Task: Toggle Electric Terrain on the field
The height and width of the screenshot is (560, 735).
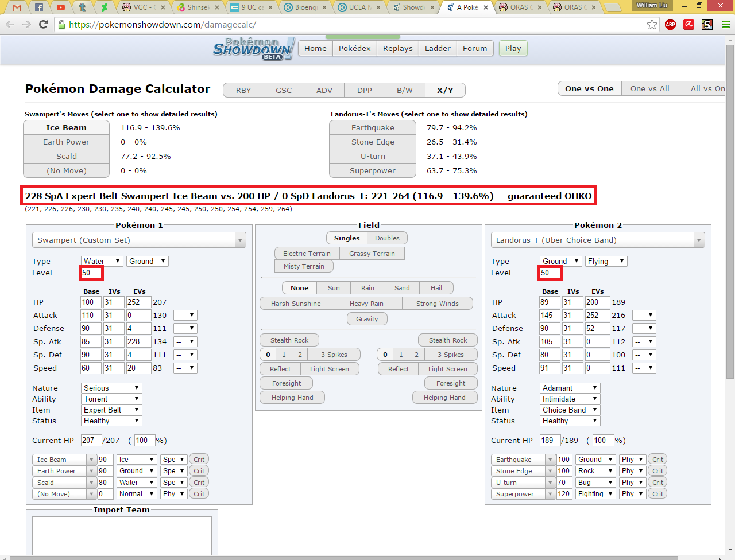Action: click(x=307, y=254)
